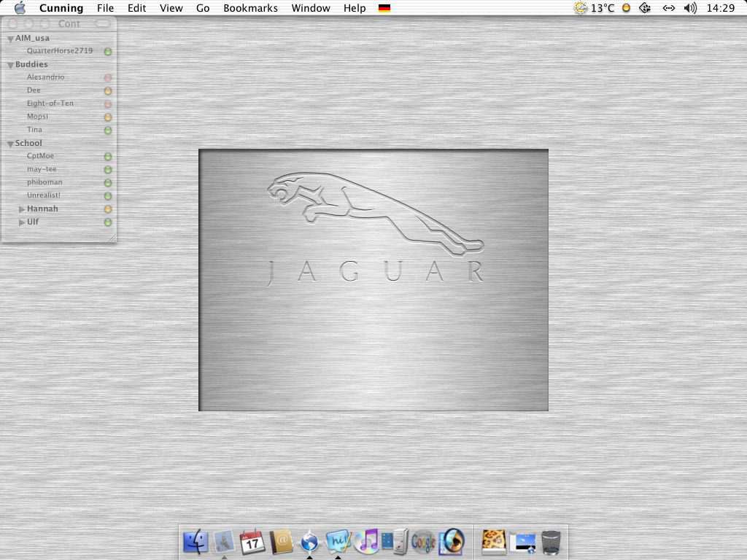Click the network arrows menu bar icon

click(x=668, y=8)
